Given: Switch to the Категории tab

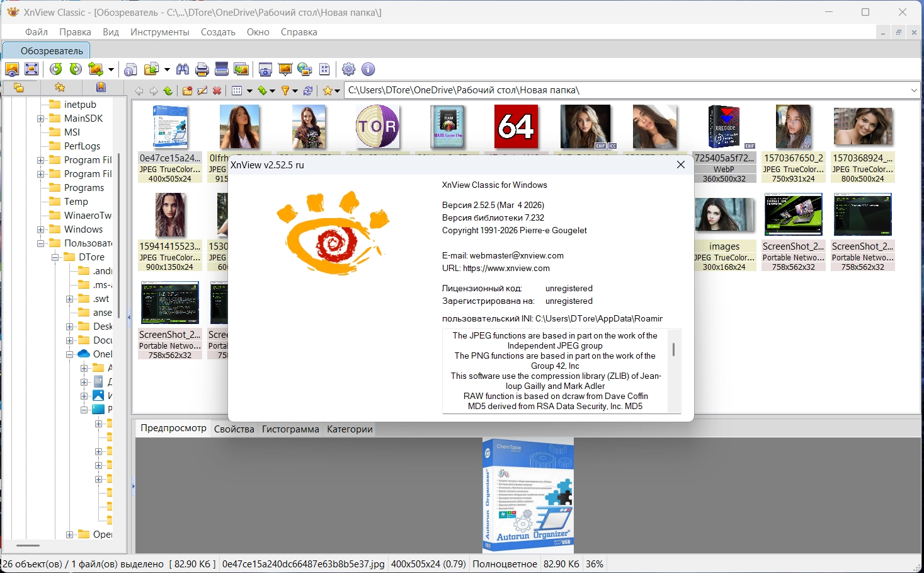Looking at the screenshot, I should 350,429.
